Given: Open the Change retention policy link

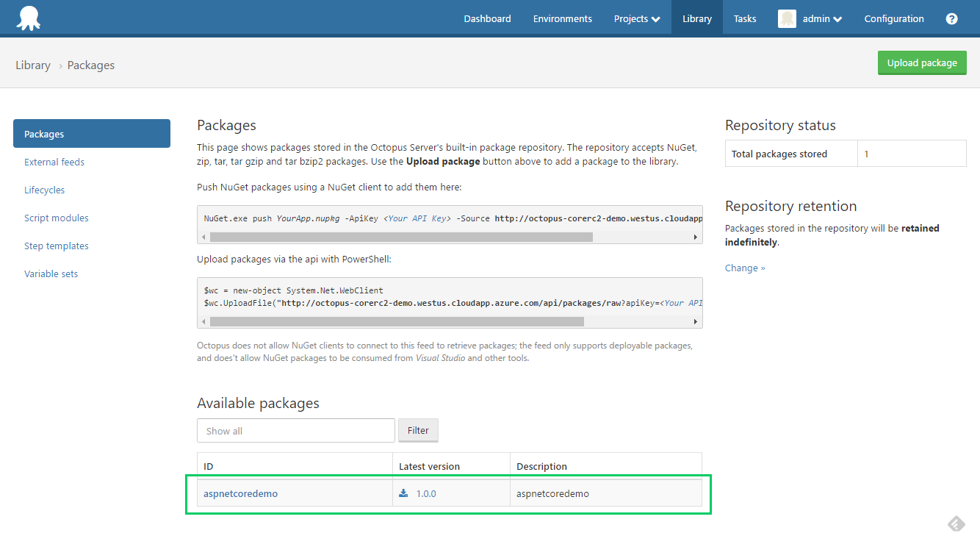Looking at the screenshot, I should point(744,268).
